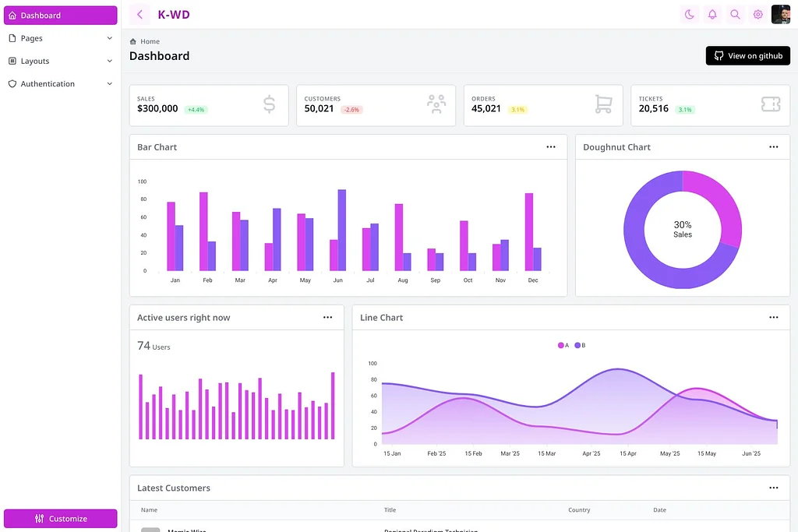Toggle series A in line chart legend
This screenshot has width=798, height=532.
563,345
